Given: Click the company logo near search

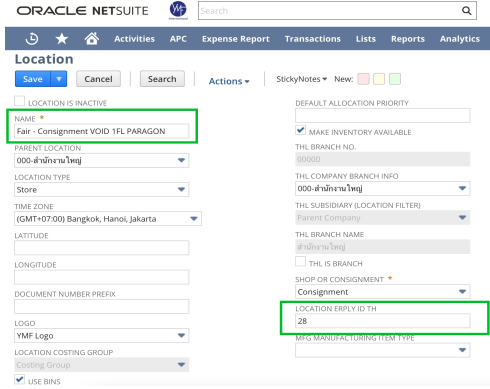Looking at the screenshot, I should [x=178, y=10].
